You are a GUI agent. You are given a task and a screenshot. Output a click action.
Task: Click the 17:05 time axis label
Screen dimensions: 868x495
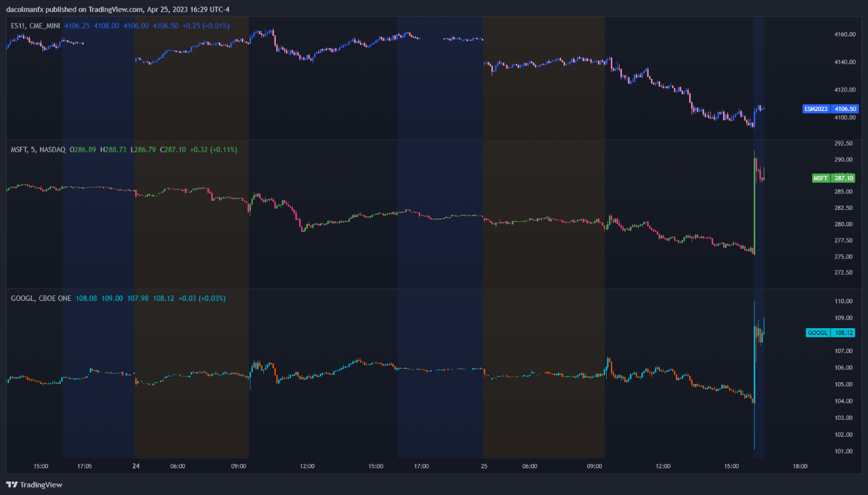point(85,466)
